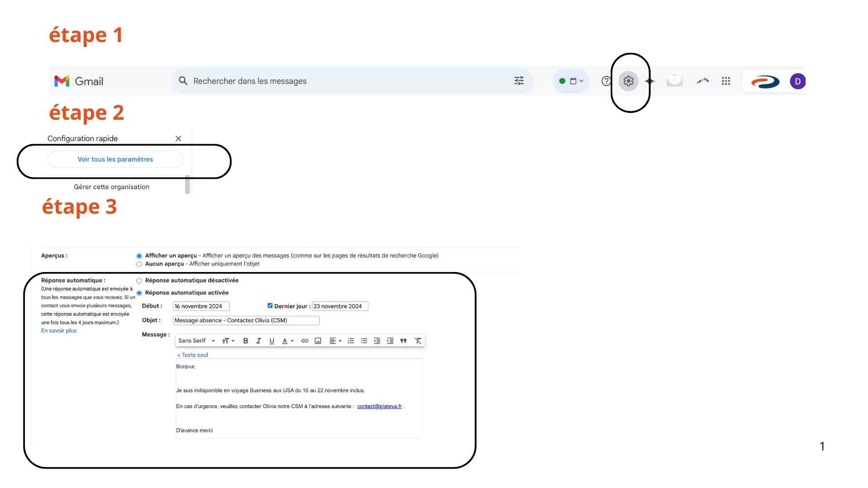Image resolution: width=868 pixels, height=488 pixels.
Task: Click the organization logo in header
Action: (x=765, y=82)
